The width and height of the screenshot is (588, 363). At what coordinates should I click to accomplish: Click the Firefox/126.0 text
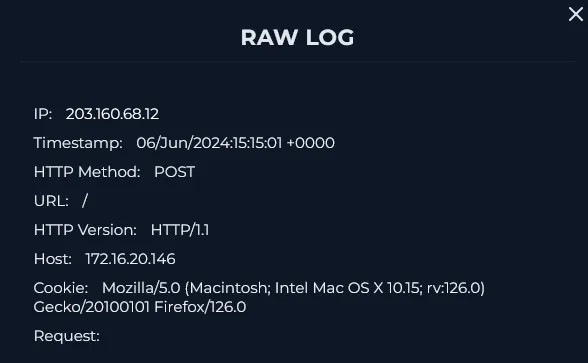[200, 307]
